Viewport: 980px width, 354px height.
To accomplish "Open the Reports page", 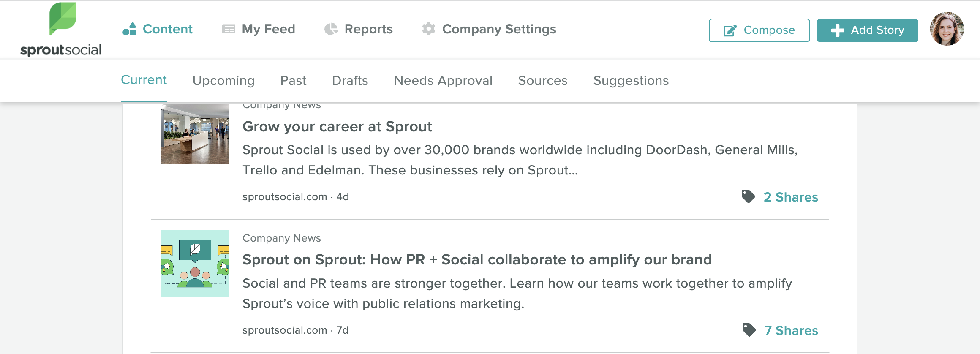I will pos(359,29).
